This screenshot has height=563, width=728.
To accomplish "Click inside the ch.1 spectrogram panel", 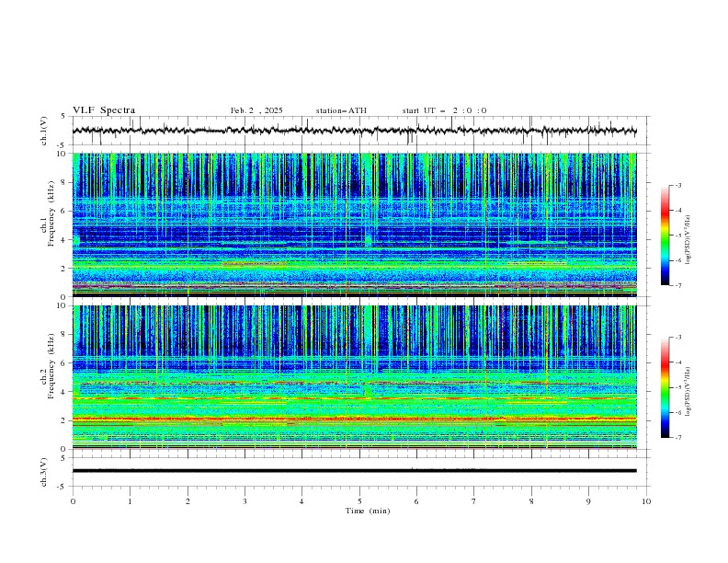I will point(354,224).
